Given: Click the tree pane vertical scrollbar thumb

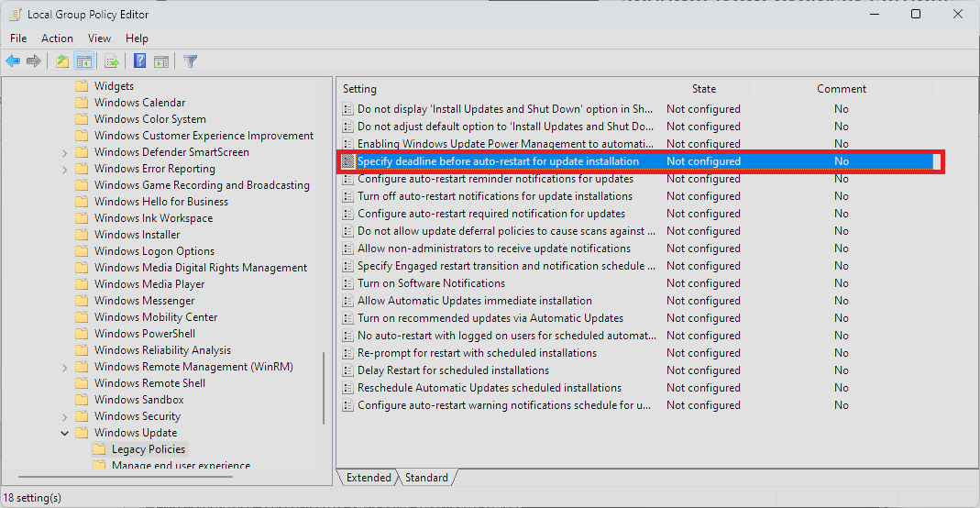Looking at the screenshot, I should click(324, 389).
